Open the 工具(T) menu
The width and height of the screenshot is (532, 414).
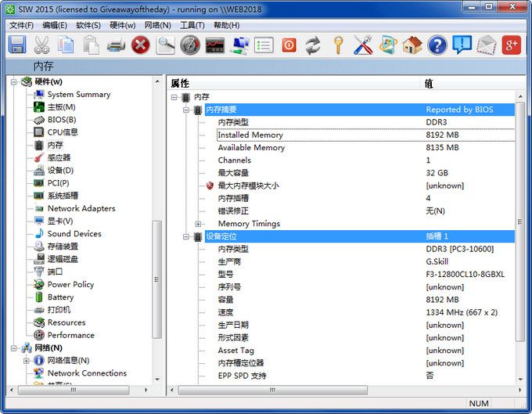point(192,25)
